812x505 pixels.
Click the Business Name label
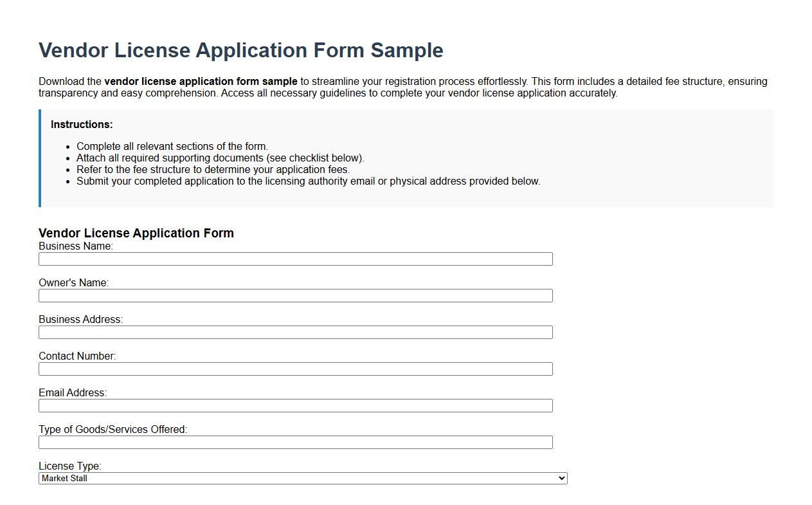click(74, 246)
